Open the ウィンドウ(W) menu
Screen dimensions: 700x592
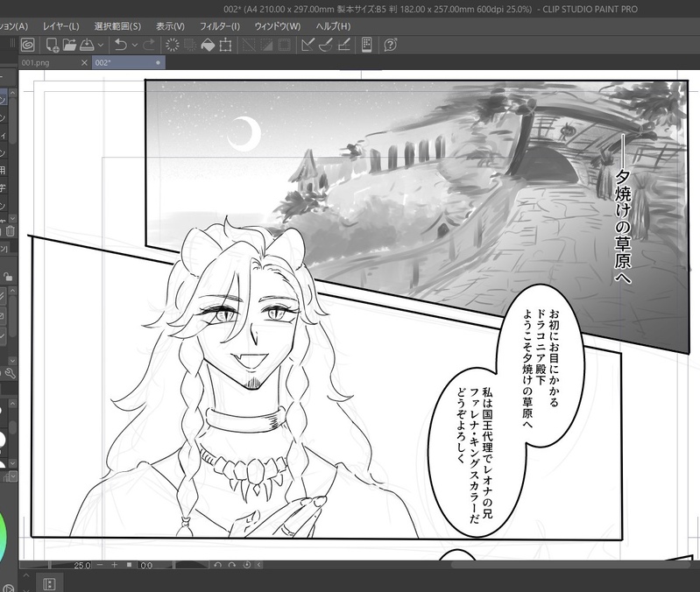[278, 26]
